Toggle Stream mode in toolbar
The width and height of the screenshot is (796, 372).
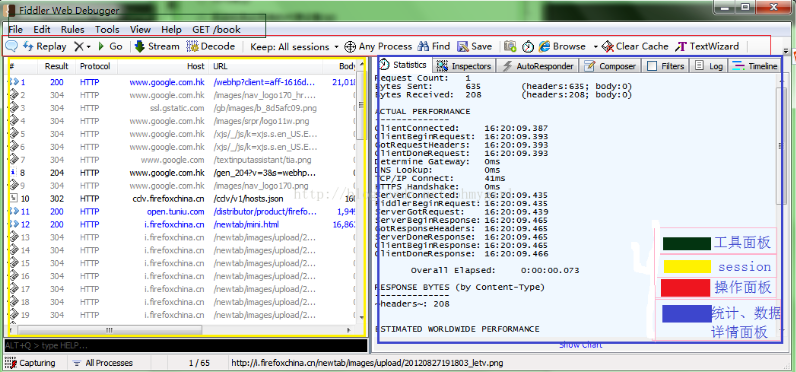coord(157,46)
